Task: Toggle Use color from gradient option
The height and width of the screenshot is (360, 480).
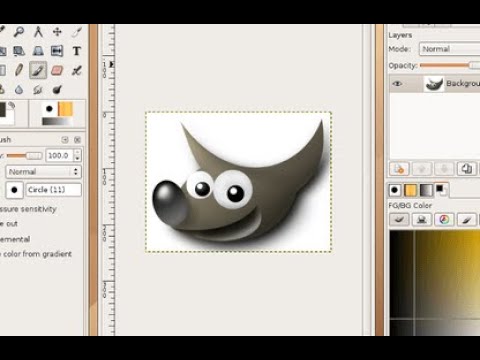Action: (36, 254)
